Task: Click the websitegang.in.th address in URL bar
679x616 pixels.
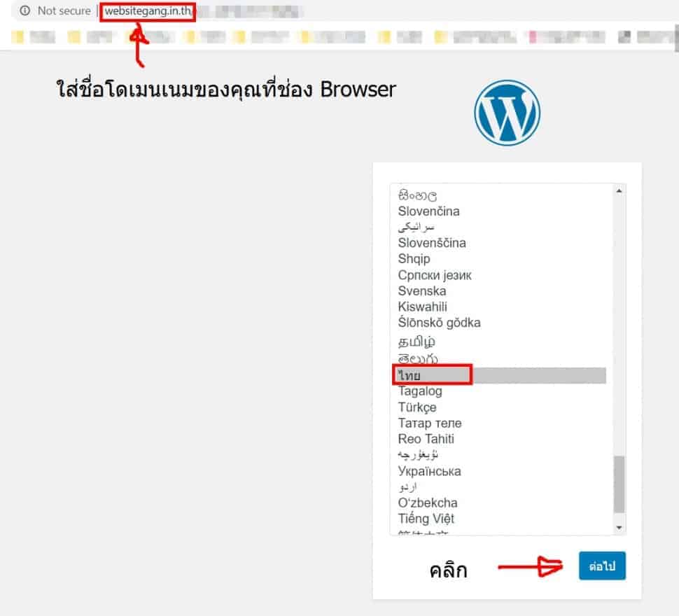Action: pos(148,10)
